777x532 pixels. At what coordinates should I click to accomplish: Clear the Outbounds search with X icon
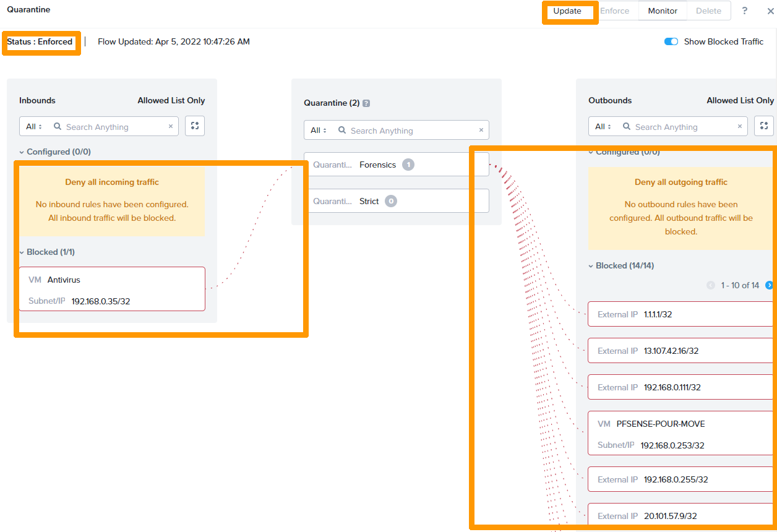tap(739, 127)
